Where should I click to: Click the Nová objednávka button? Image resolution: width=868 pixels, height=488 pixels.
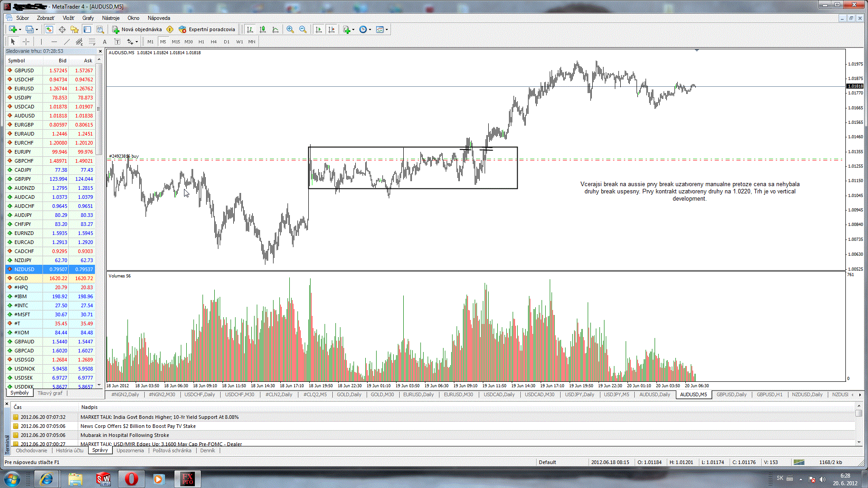tap(137, 29)
